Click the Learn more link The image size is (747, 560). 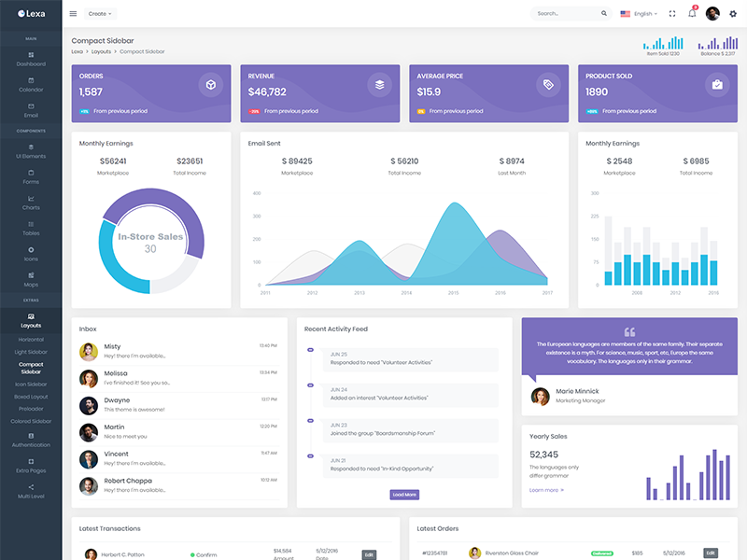[x=546, y=490]
